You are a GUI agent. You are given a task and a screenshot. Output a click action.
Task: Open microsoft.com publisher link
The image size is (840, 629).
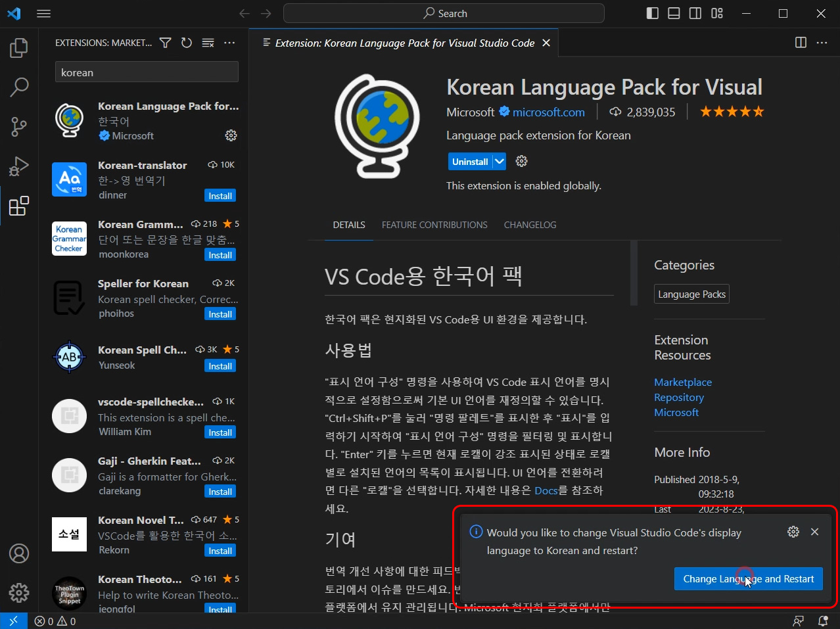click(549, 112)
